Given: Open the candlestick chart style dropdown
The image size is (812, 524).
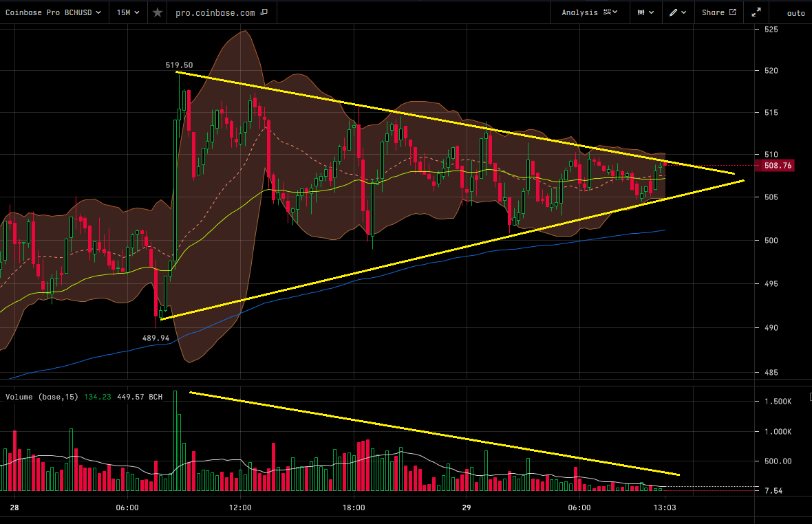Looking at the screenshot, I should 645,12.
